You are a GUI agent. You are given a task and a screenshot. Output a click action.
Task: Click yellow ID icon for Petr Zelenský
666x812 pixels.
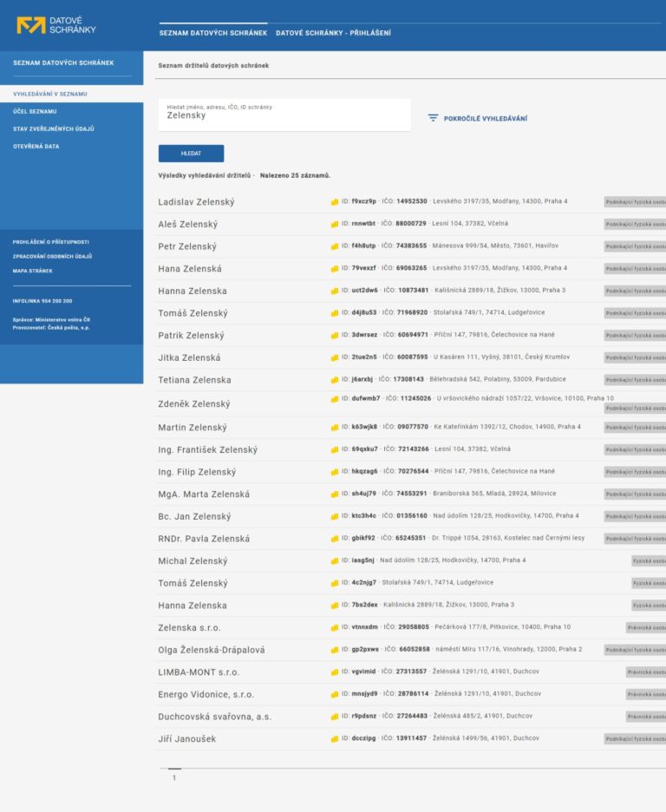click(335, 246)
